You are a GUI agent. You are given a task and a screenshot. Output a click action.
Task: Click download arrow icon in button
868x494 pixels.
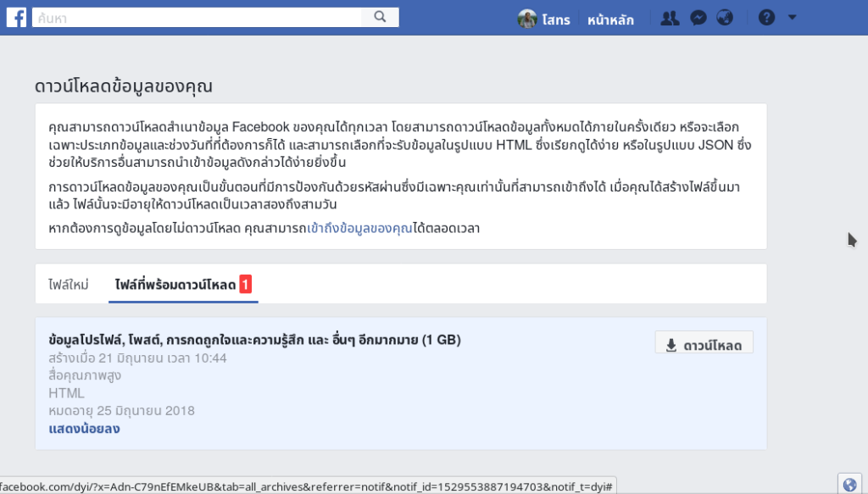(671, 345)
